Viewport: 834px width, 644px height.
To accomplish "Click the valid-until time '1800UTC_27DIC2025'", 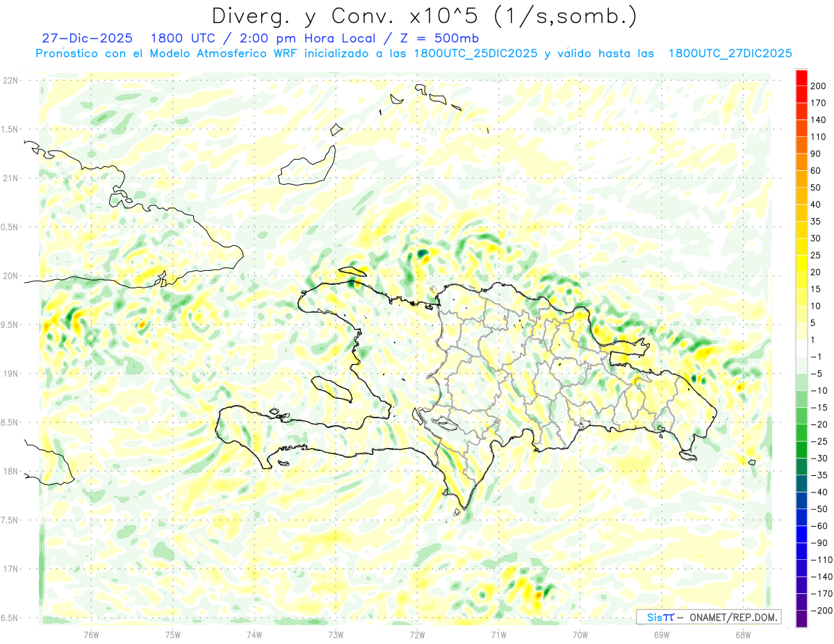I will [730, 53].
